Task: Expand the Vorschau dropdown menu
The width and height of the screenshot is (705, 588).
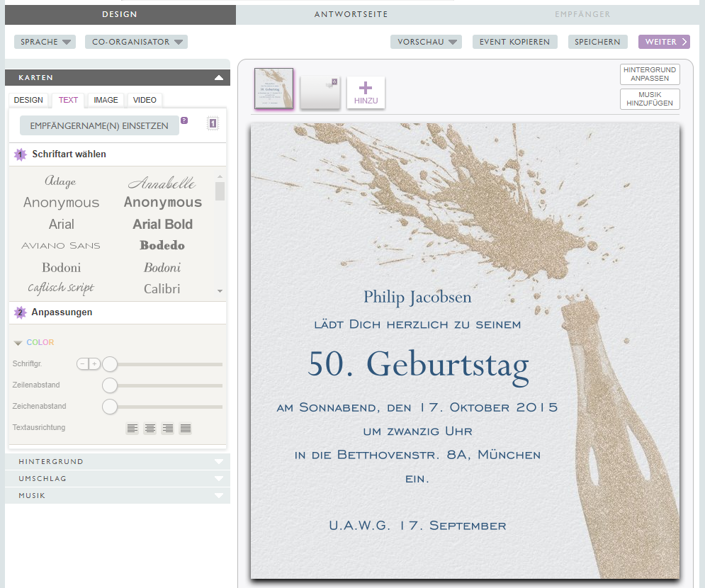Action: coord(426,42)
